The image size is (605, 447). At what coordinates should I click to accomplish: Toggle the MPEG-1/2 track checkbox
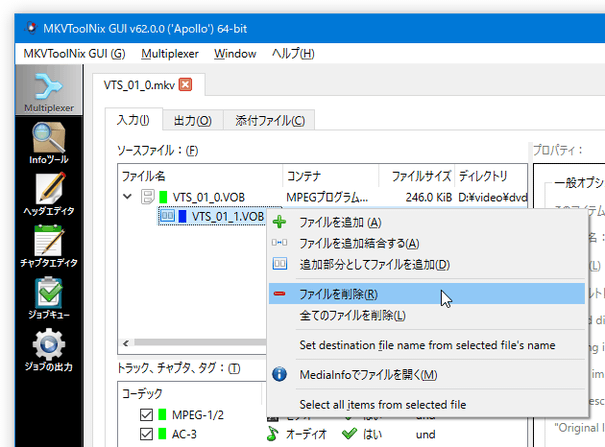(146, 415)
